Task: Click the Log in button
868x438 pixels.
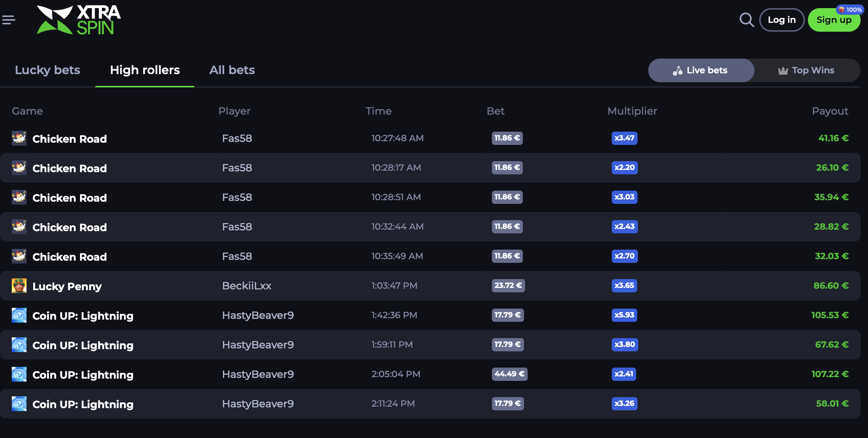Action: (x=782, y=20)
